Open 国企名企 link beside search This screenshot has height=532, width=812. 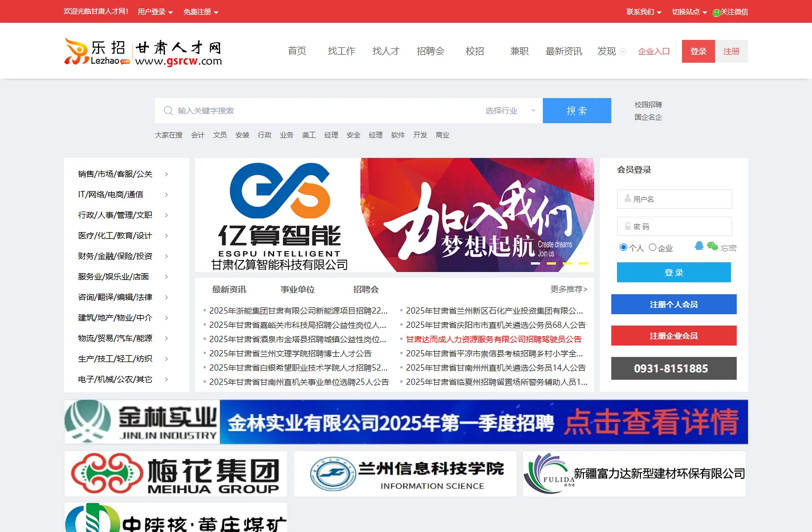click(648, 117)
